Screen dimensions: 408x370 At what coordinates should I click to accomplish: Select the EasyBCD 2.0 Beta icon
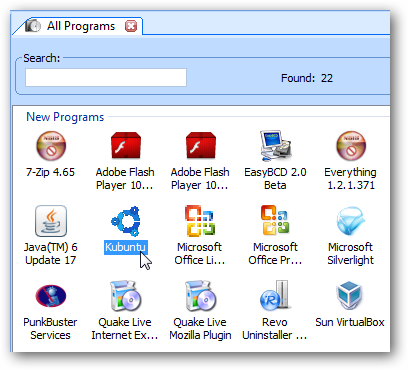(275, 145)
